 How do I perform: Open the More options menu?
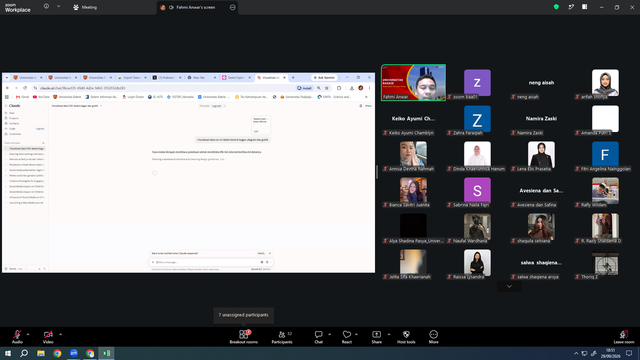pos(433,337)
